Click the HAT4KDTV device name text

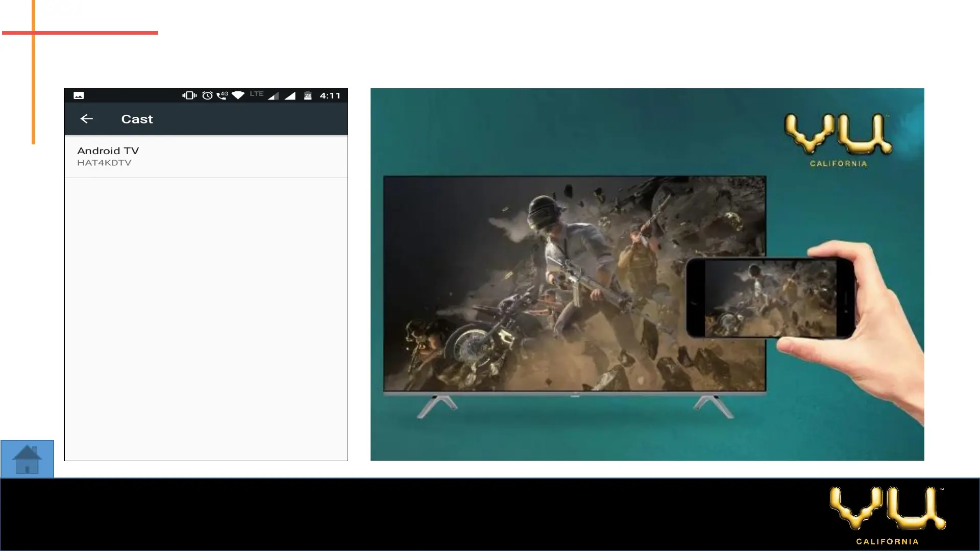(104, 163)
